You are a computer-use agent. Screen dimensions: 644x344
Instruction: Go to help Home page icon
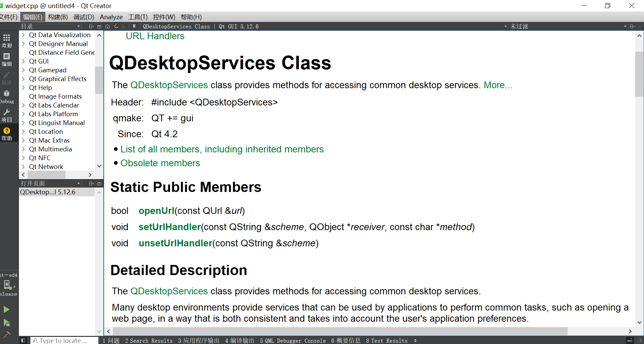(108, 26)
